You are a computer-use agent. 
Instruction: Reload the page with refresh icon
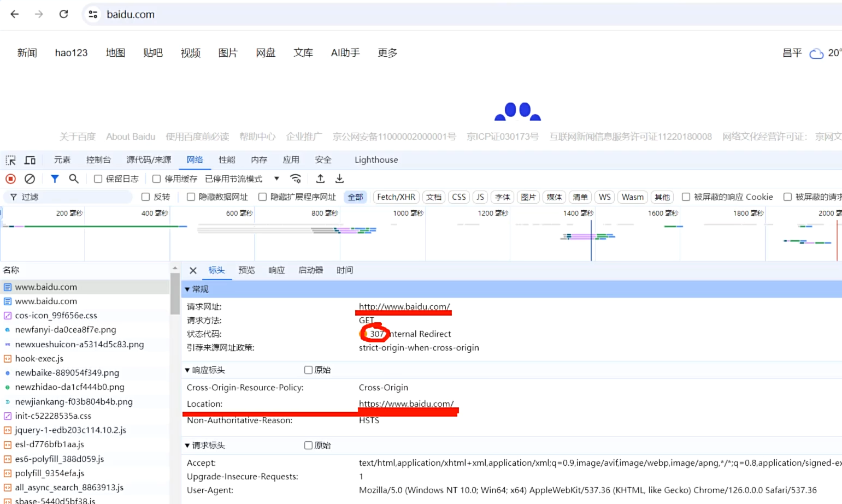(x=63, y=14)
